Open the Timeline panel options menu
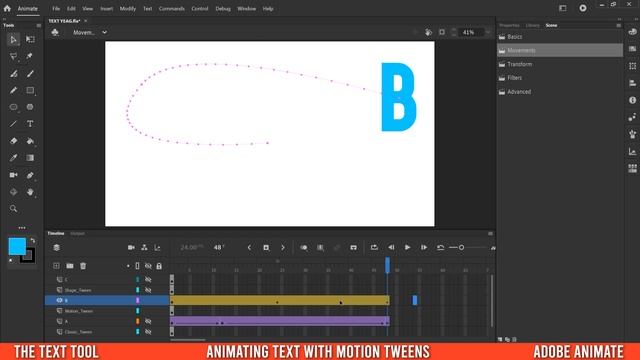 pos(490,233)
